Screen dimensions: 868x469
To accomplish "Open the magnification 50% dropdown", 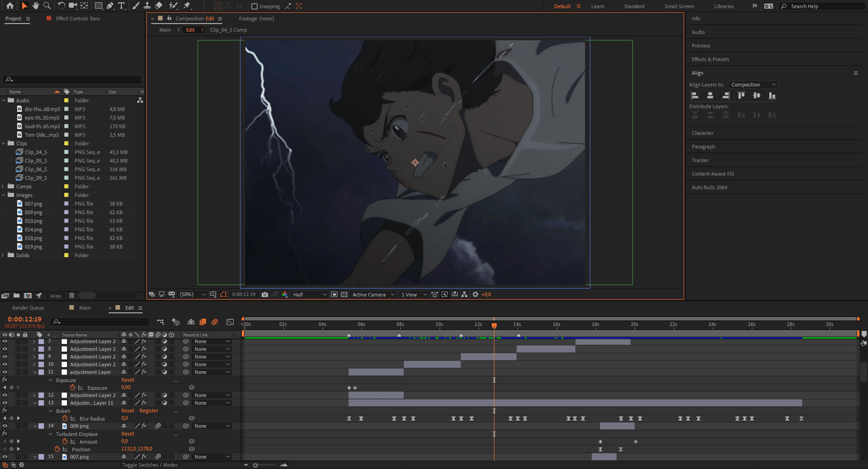I will 193,295.
